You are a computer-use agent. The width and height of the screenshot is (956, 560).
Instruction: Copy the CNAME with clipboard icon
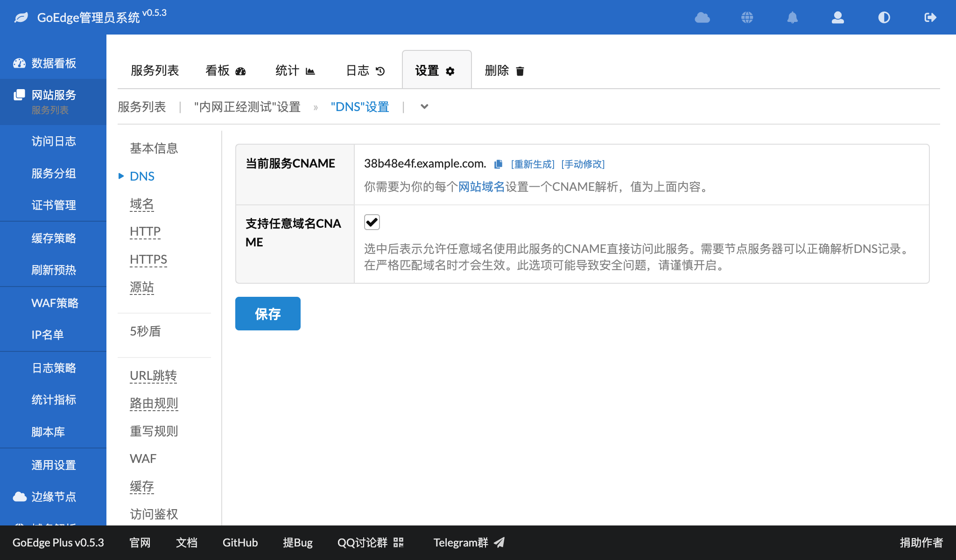pyautogui.click(x=498, y=164)
